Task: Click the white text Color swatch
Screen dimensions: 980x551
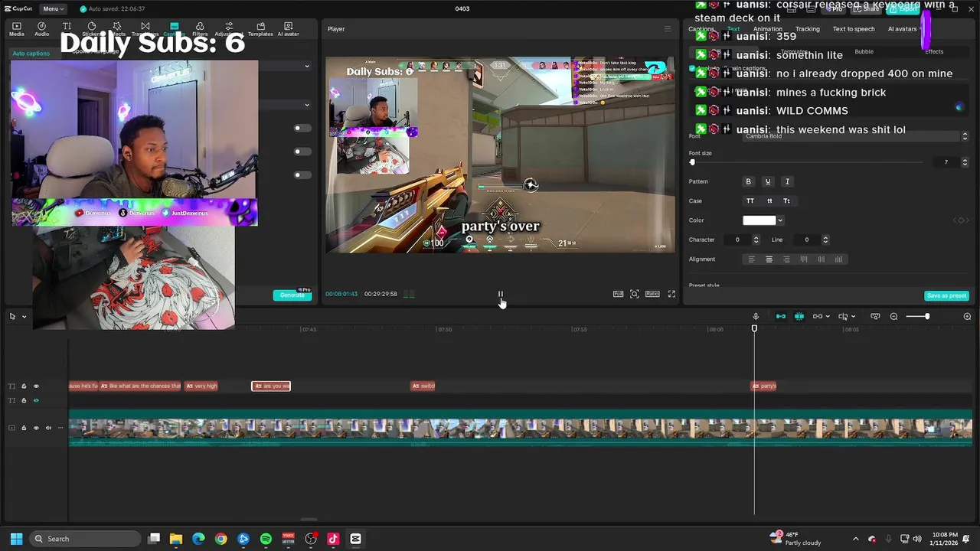Action: pos(759,220)
